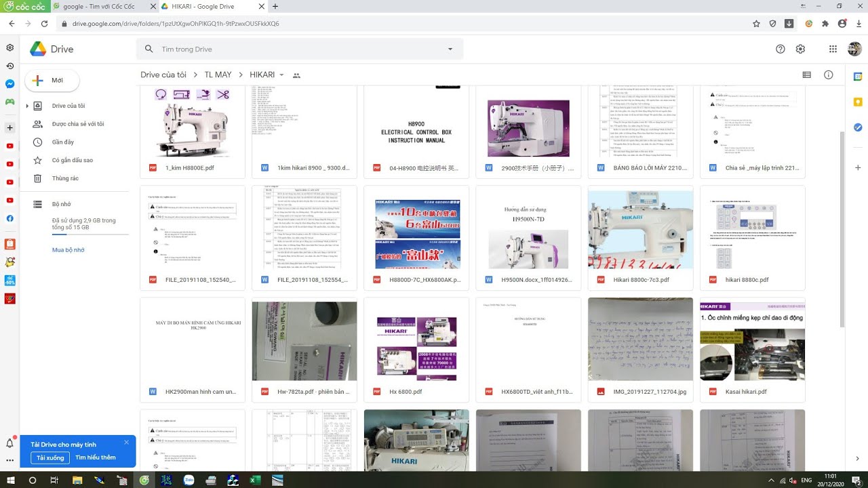Open Gần đây recent files
The image size is (868, 488).
pos(54,142)
